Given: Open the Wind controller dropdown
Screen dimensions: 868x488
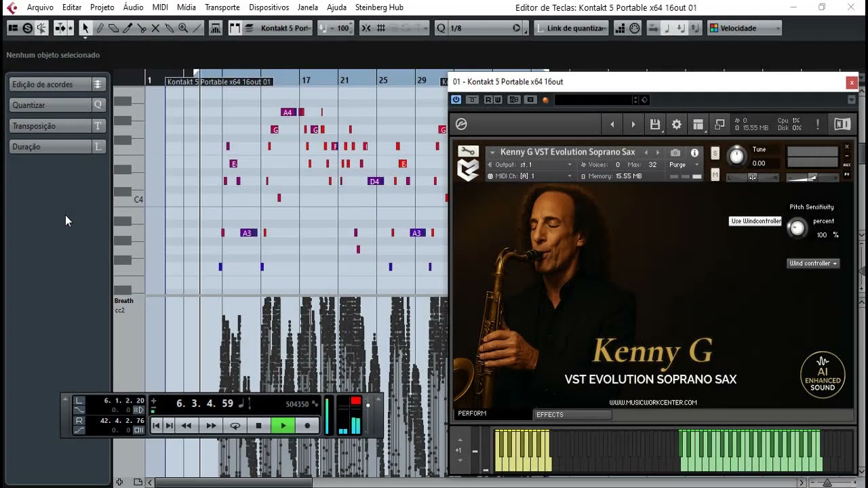Looking at the screenshot, I should click(813, 263).
